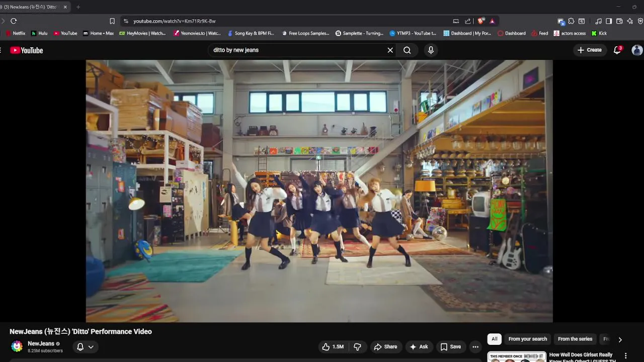Screen dimensions: 644x362
Task: Reload the page with the refresh icon
Action: 14,21
